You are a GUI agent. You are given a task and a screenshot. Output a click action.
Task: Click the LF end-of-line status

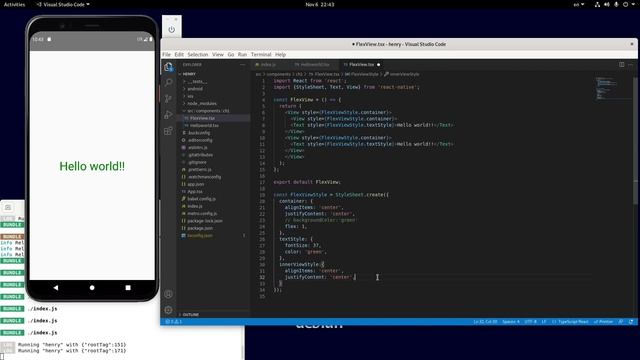point(544,322)
